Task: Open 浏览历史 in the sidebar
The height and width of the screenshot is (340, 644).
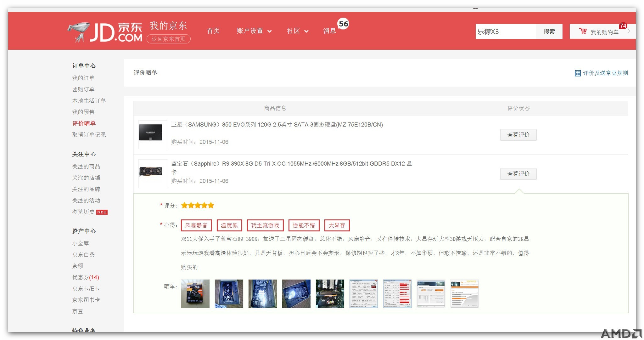Action: [83, 212]
